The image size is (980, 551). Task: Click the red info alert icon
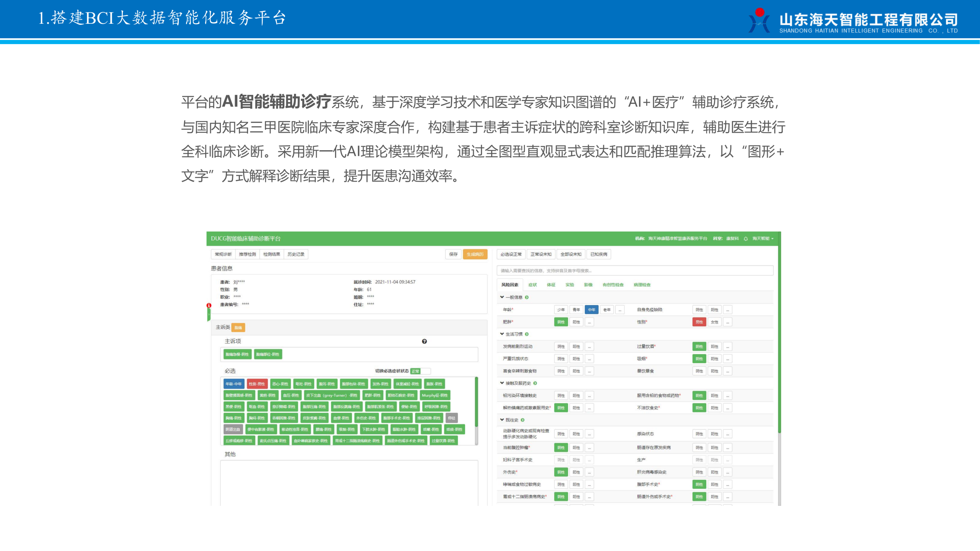[x=209, y=305]
